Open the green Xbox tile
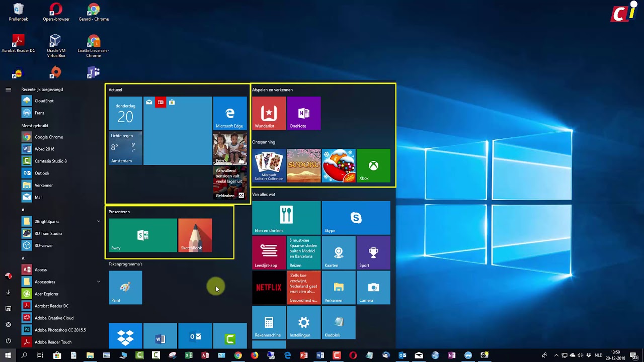The height and width of the screenshot is (362, 644). (373, 165)
